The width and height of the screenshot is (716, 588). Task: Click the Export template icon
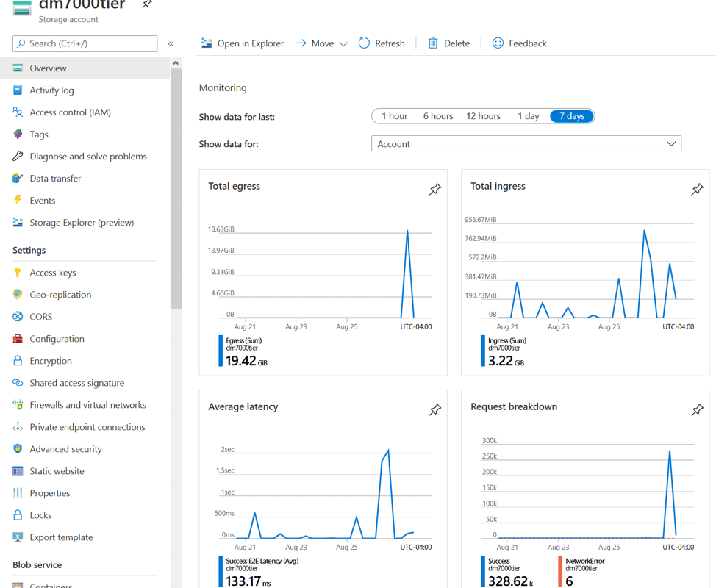pos(18,537)
